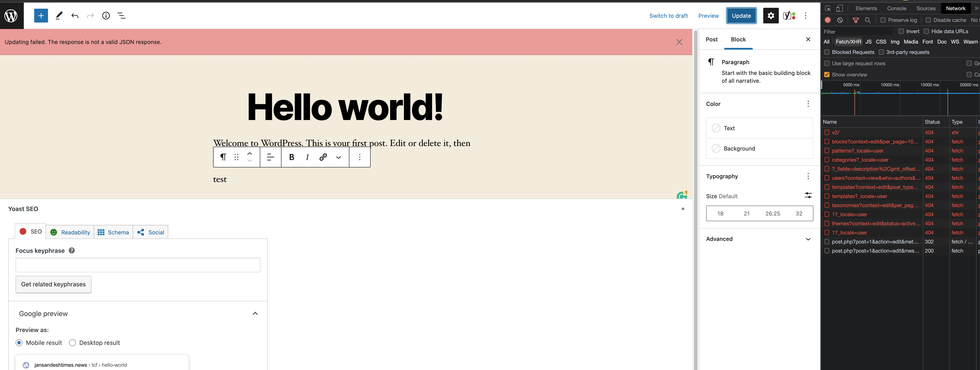Toggle the DevTools device toolbar icon
The width and height of the screenshot is (980, 370).
click(840, 8)
